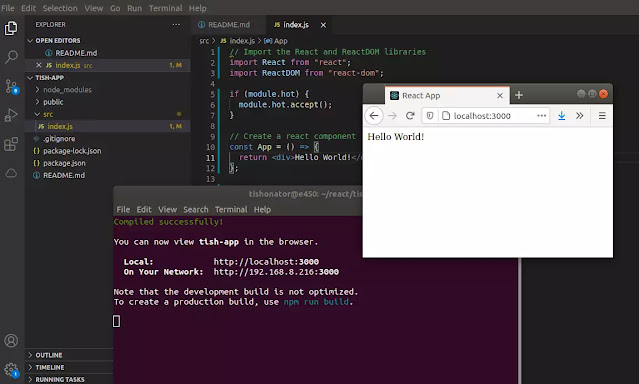
Task: Open terminal window's Edit menu
Action: pyautogui.click(x=144, y=210)
